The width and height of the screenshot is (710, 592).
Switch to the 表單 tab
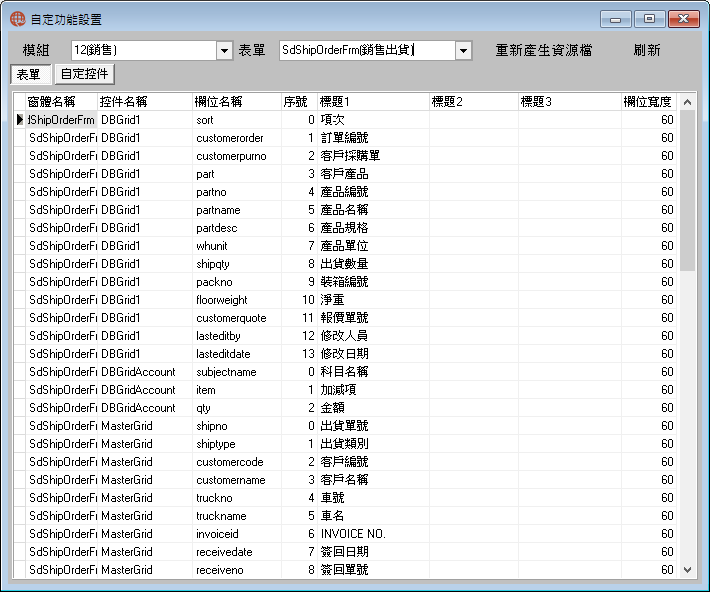pos(31,74)
